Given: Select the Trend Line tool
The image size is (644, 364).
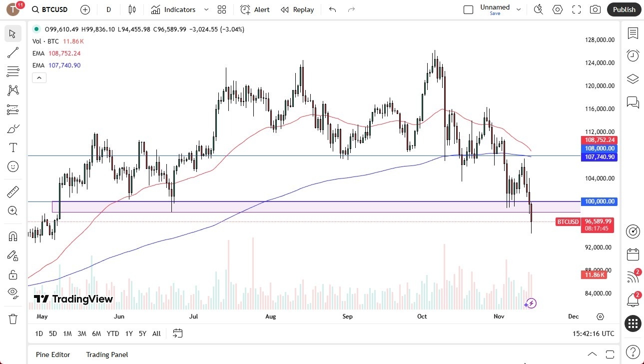Looking at the screenshot, I should (12, 52).
